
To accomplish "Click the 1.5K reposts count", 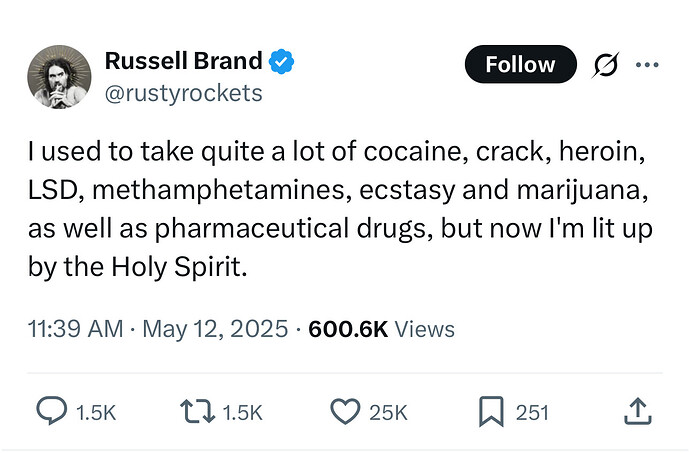I will coord(243,413).
